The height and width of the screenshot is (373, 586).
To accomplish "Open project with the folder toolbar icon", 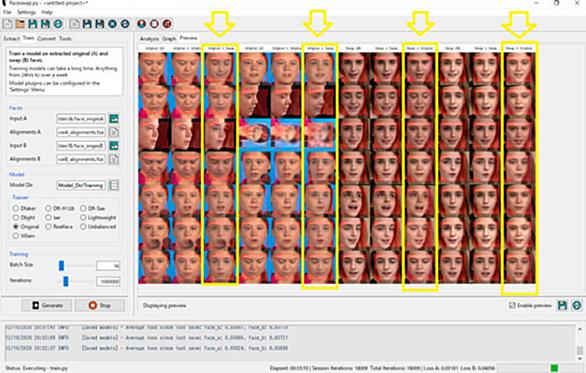I will pos(20,24).
